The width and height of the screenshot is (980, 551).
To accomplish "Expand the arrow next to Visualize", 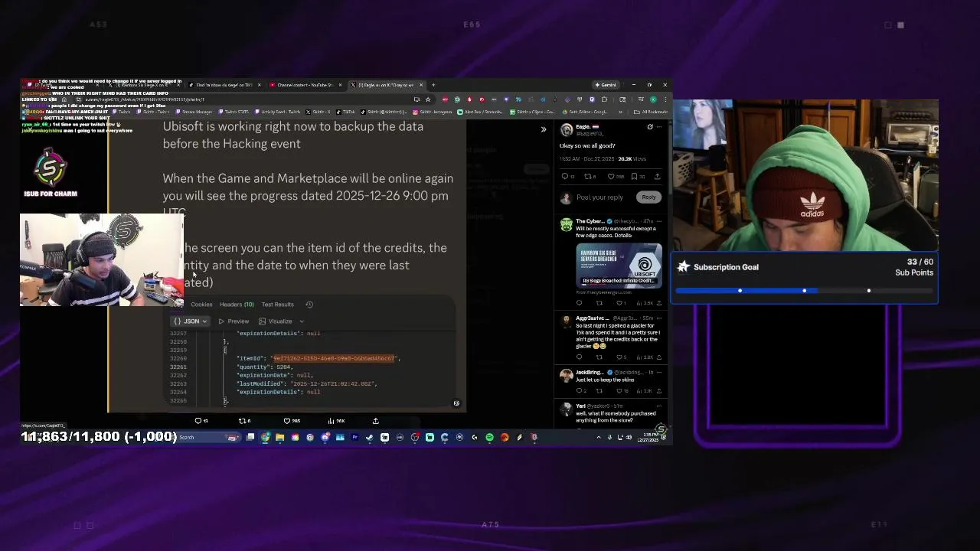I will click(x=301, y=321).
